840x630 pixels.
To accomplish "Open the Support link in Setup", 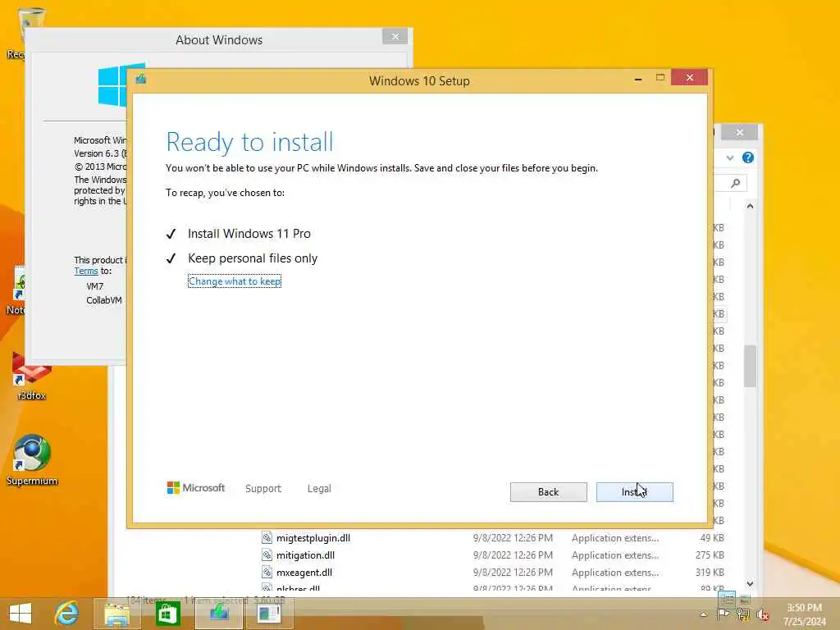I will click(263, 489).
